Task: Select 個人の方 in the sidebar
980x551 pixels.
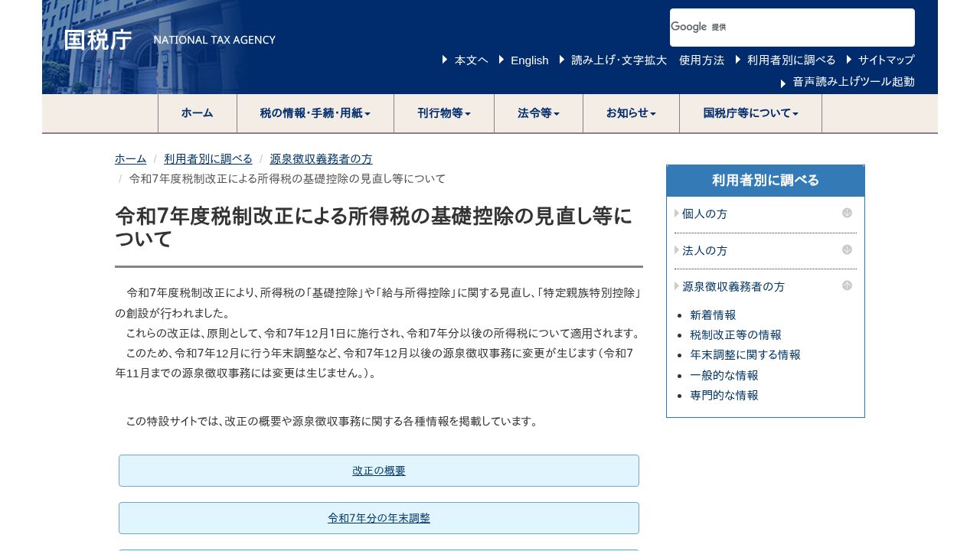Action: 705,214
